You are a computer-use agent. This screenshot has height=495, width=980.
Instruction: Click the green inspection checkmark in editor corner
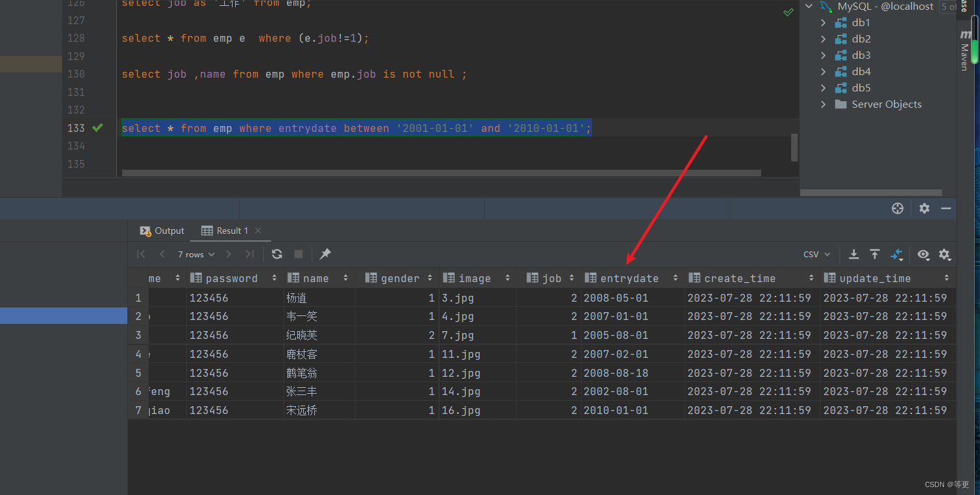(789, 12)
